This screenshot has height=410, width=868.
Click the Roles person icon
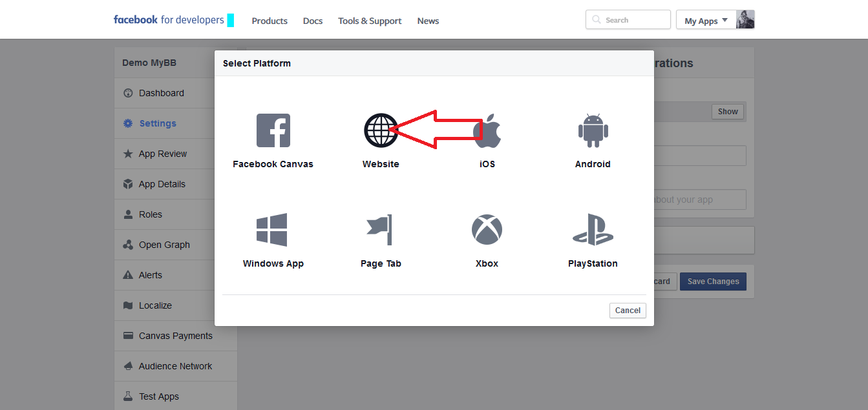click(x=128, y=214)
